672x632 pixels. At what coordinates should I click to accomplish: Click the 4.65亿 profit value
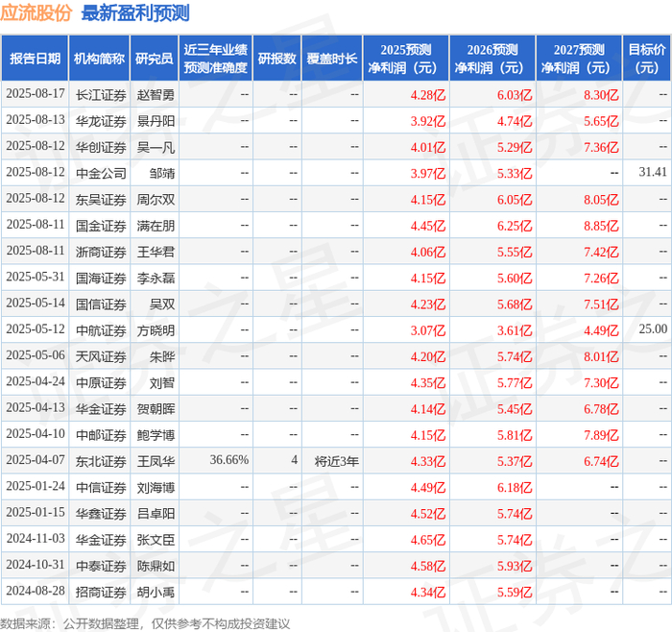(x=428, y=540)
